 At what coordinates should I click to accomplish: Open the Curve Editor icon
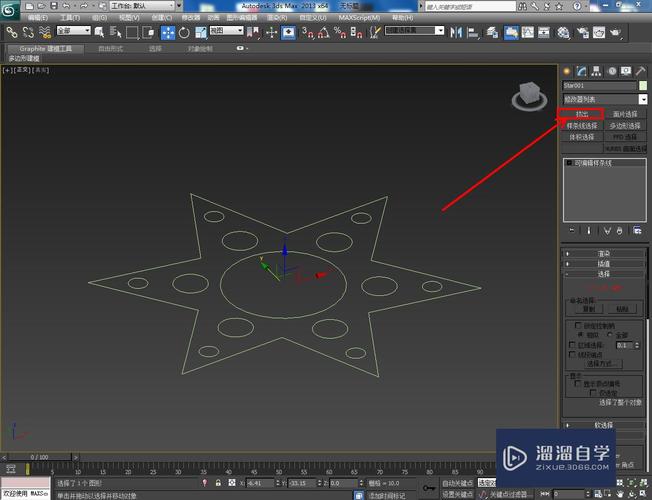tap(528, 32)
